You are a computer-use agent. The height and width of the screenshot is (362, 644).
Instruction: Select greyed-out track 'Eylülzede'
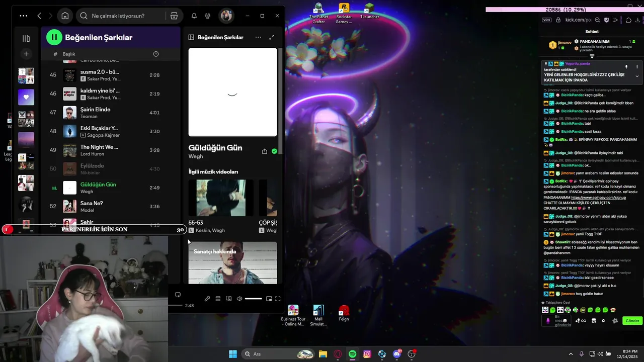point(110,169)
